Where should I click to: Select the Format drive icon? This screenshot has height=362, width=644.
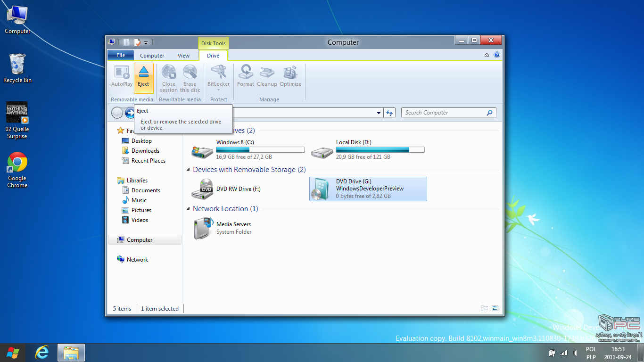(245, 73)
